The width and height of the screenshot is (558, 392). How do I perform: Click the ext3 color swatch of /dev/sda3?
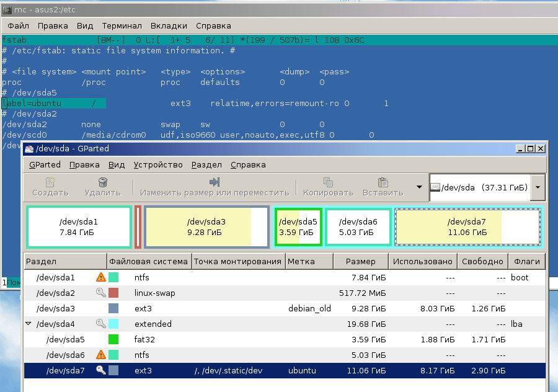point(113,308)
